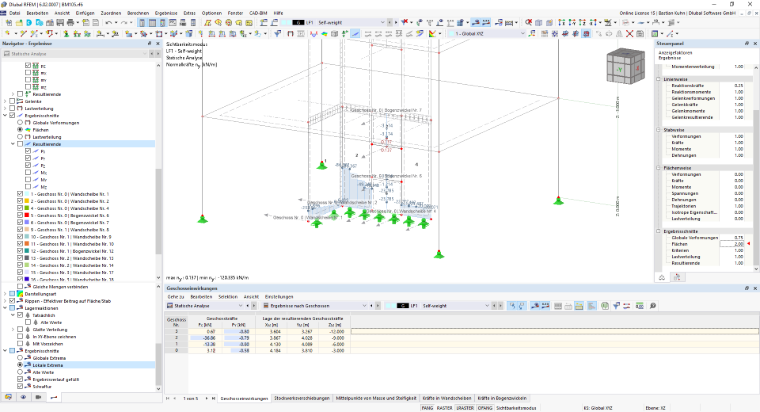Click the navigation cube in viewport

626,66
